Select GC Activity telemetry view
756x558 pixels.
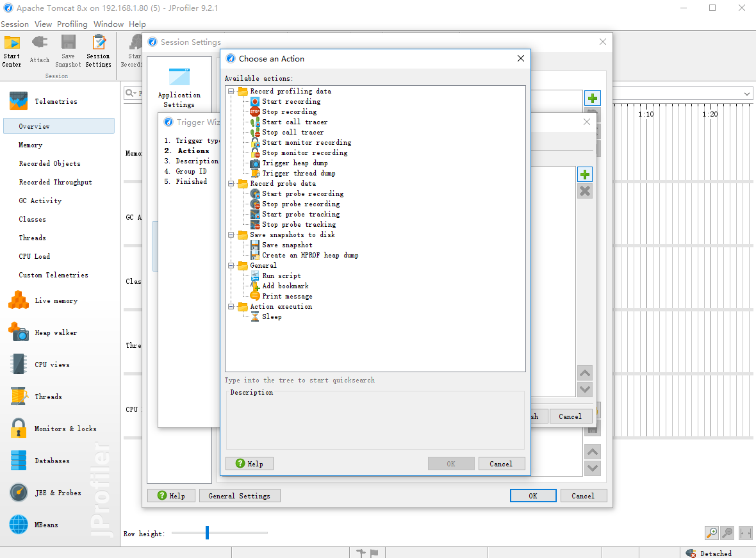click(x=40, y=201)
